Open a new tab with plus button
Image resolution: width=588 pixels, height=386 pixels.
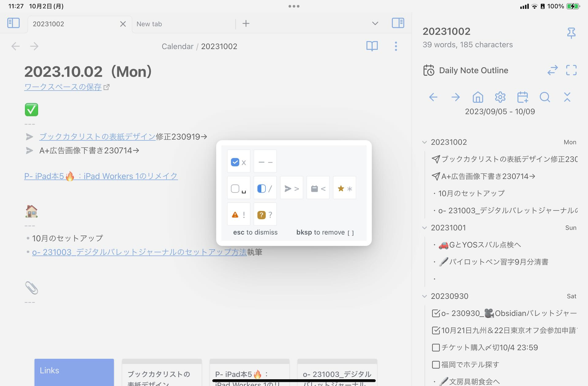point(246,24)
